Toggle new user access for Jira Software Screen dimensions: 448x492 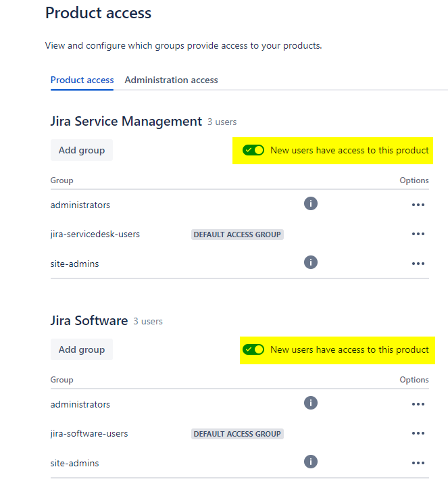253,349
